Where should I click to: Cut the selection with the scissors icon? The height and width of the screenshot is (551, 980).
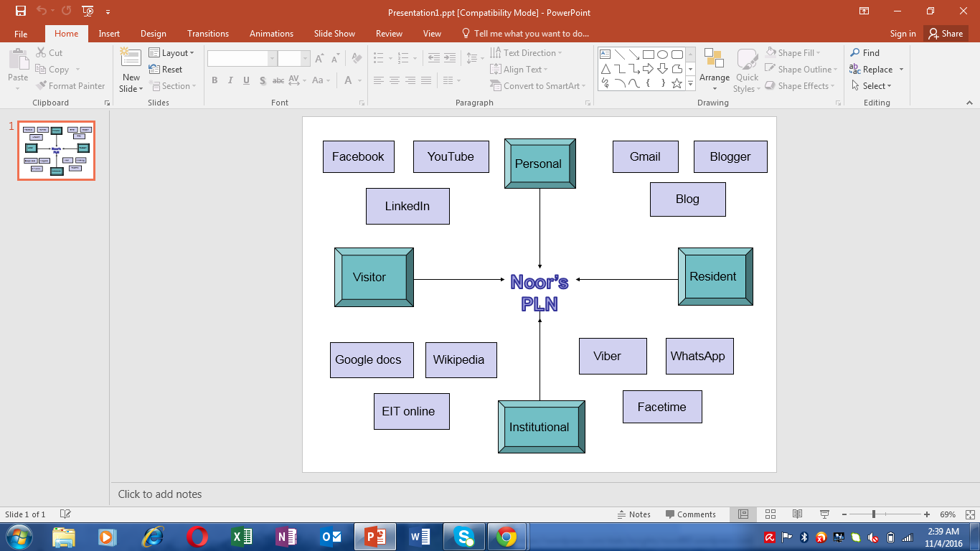[42, 53]
